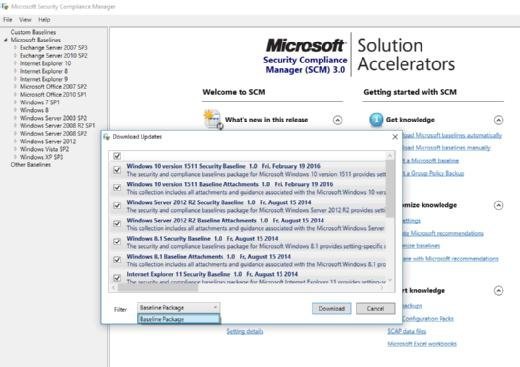This screenshot has width=520, height=367.
Task: Select Windows 7 SP1 in the tree
Action: (40, 102)
